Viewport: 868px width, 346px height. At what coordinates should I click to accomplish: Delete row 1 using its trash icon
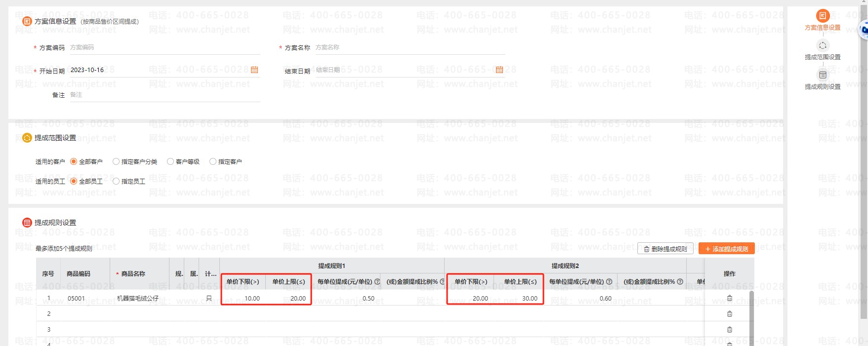click(730, 298)
